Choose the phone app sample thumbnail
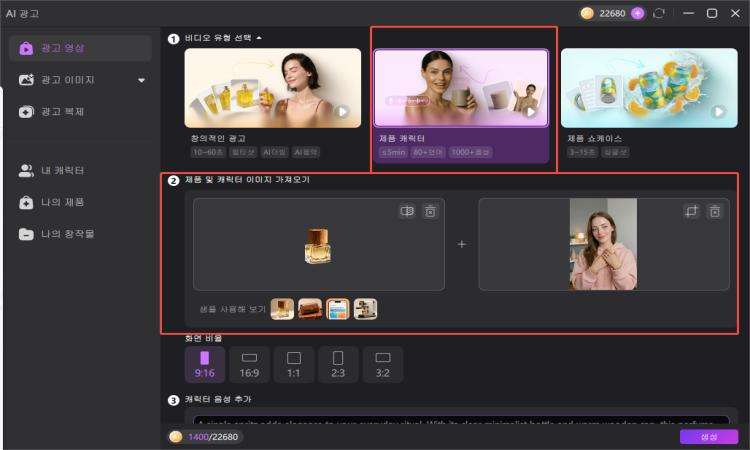Viewport: 750px width, 450px height. click(x=338, y=309)
